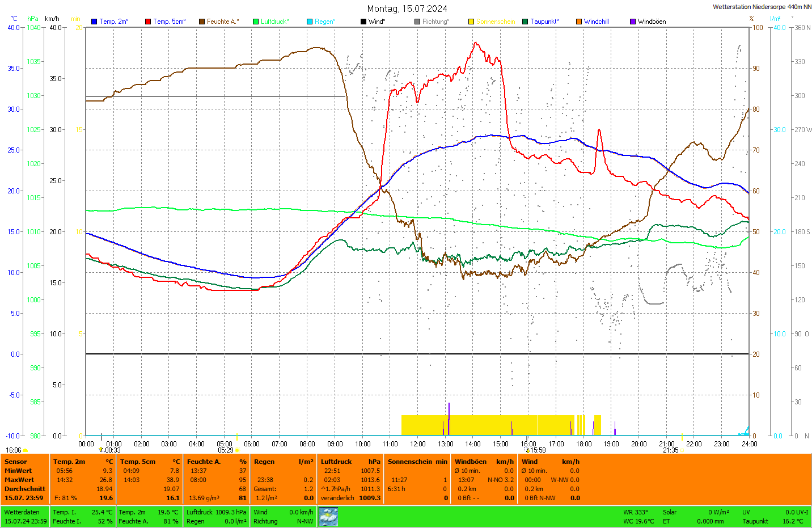Select the cyan Regen legend square
812x528 pixels.
[x=310, y=22]
